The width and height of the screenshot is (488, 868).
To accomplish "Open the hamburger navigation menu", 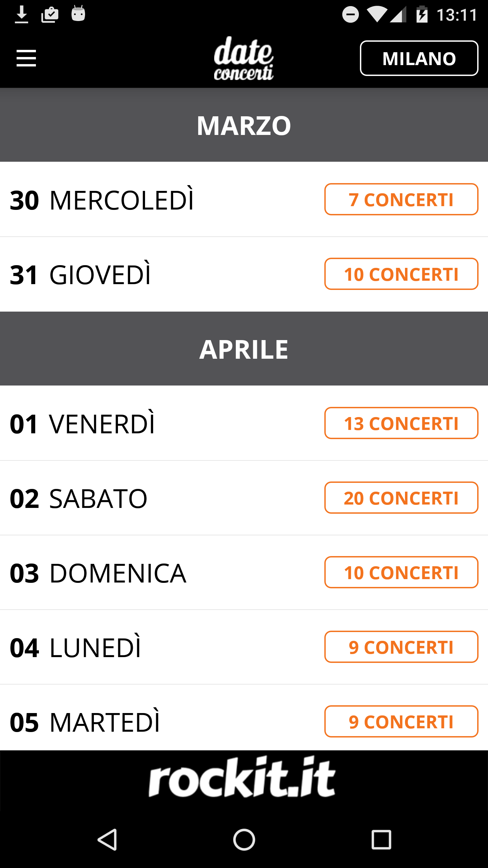I will (26, 58).
